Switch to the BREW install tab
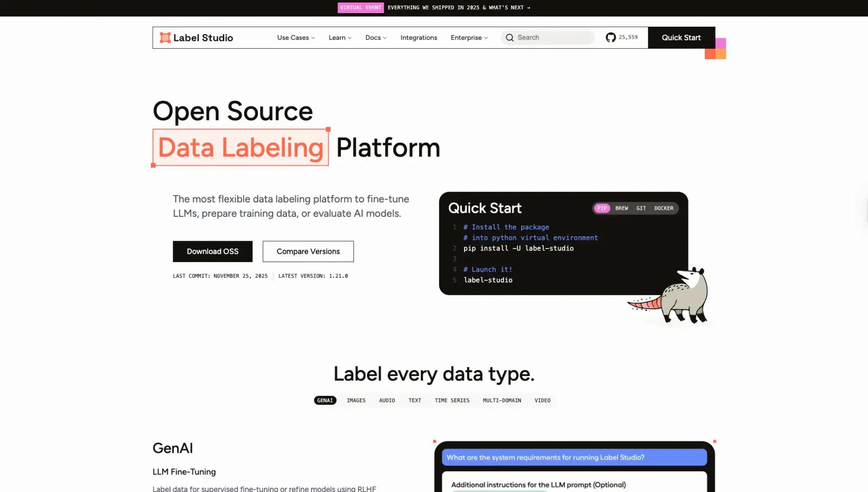This screenshot has height=492, width=868. point(622,208)
